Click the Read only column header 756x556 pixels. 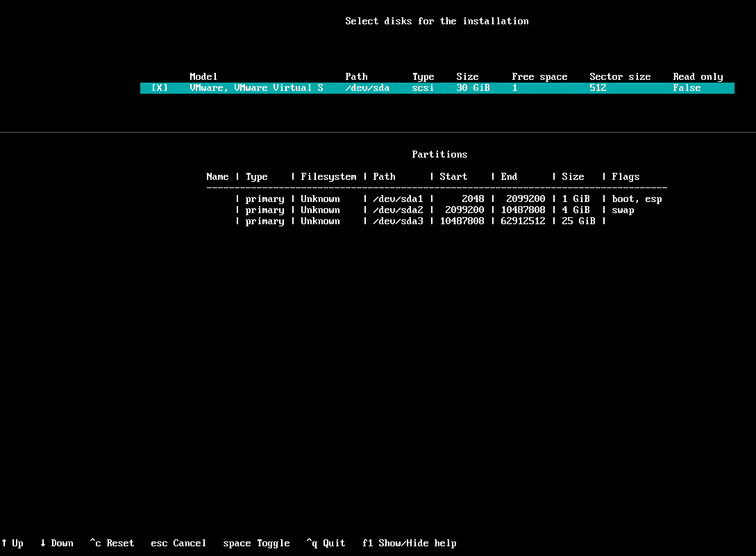coord(698,77)
